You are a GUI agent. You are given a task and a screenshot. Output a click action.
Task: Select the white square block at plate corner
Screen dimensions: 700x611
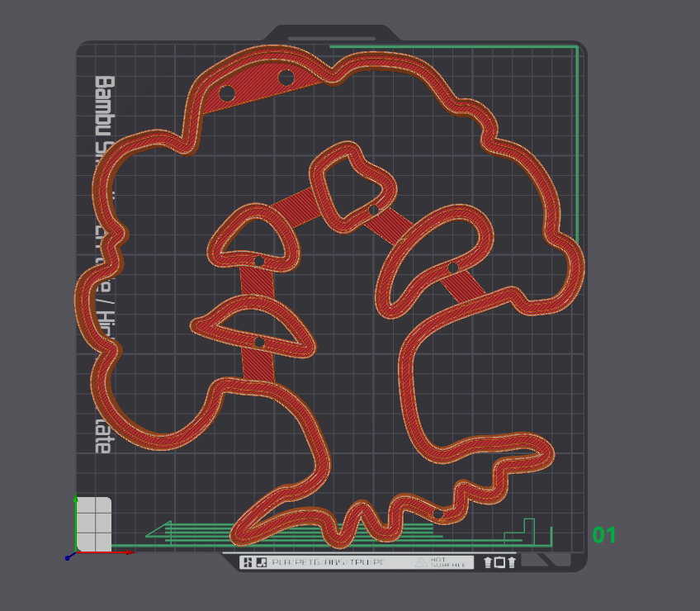click(x=94, y=523)
